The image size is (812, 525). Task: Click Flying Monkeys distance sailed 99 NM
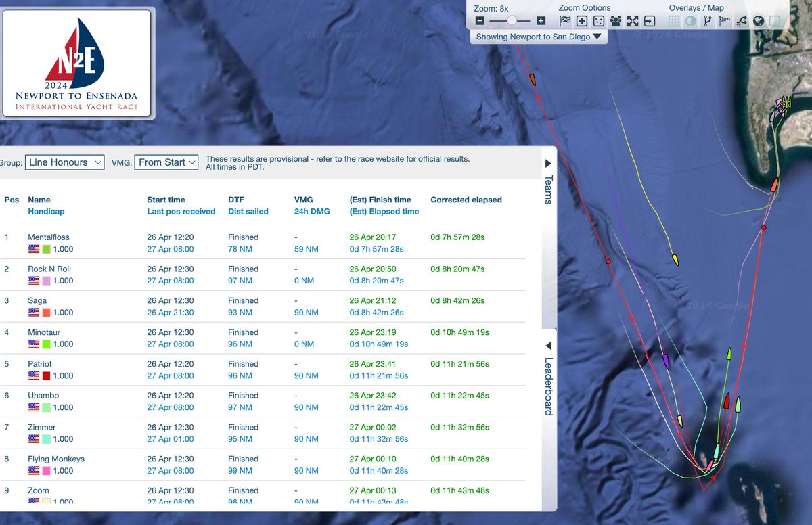tap(240, 471)
